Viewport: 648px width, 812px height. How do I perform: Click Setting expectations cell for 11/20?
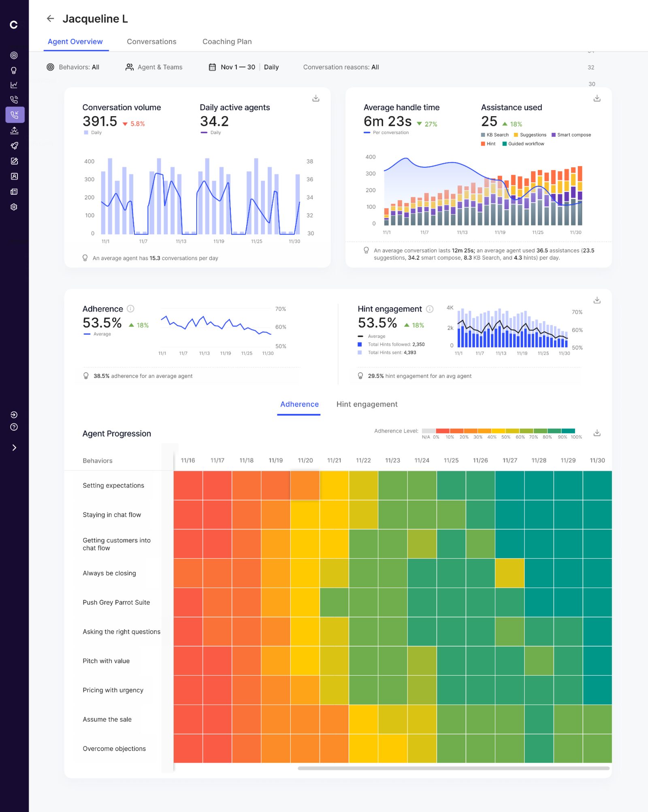click(305, 485)
